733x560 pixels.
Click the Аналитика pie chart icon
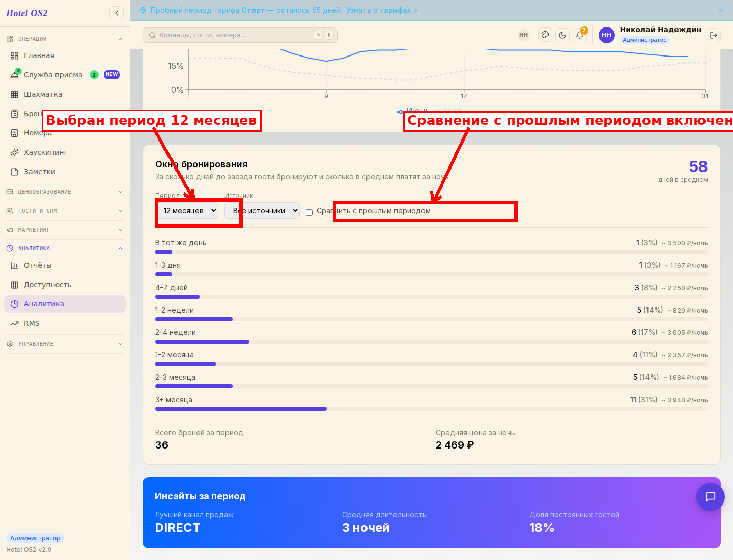click(15, 304)
